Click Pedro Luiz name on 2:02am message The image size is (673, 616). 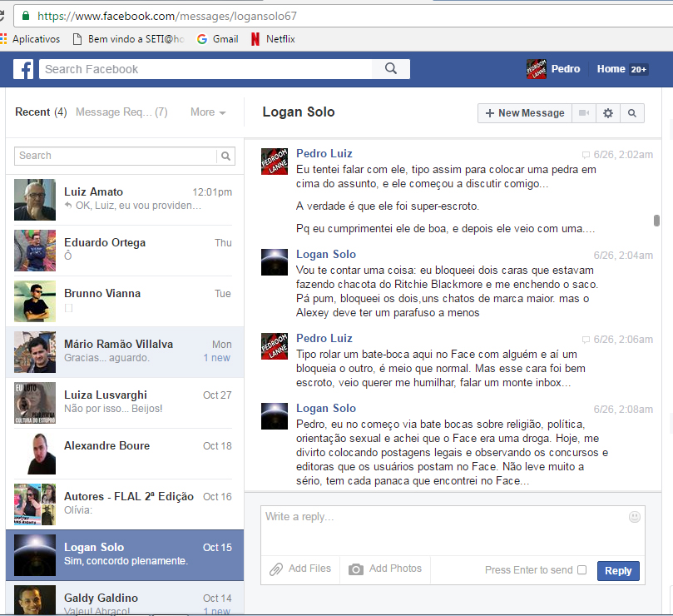pos(324,153)
